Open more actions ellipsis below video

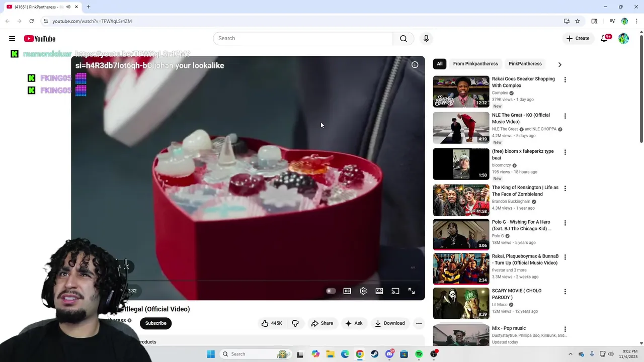coord(419,323)
